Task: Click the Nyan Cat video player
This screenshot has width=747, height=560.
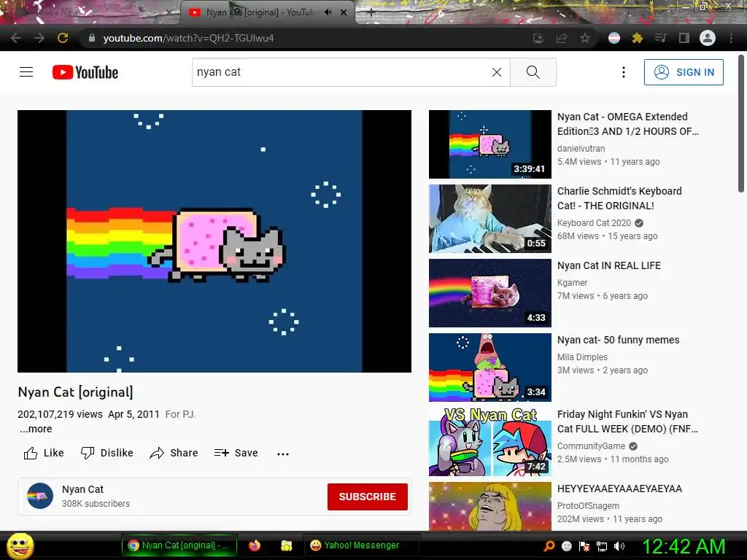Action: click(x=214, y=241)
